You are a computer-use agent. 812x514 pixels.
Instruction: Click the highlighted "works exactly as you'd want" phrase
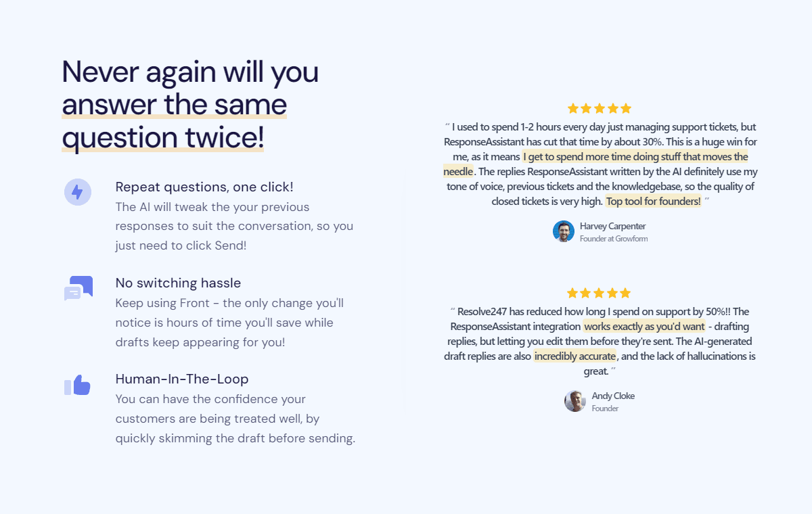pyautogui.click(x=644, y=327)
